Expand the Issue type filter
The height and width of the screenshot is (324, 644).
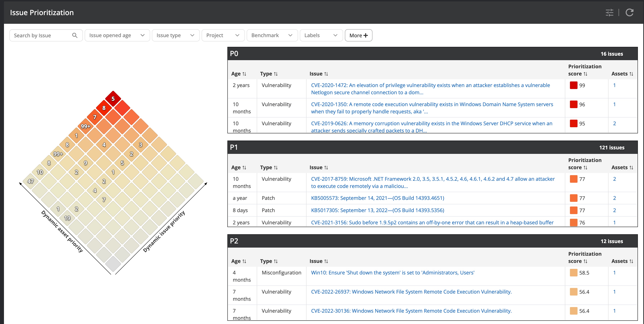click(x=176, y=35)
